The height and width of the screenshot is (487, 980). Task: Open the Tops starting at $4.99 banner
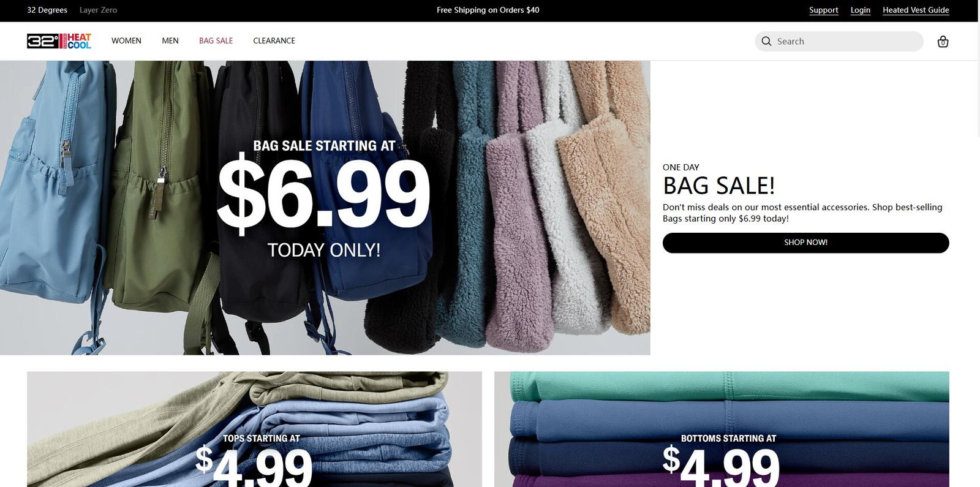tap(254, 429)
